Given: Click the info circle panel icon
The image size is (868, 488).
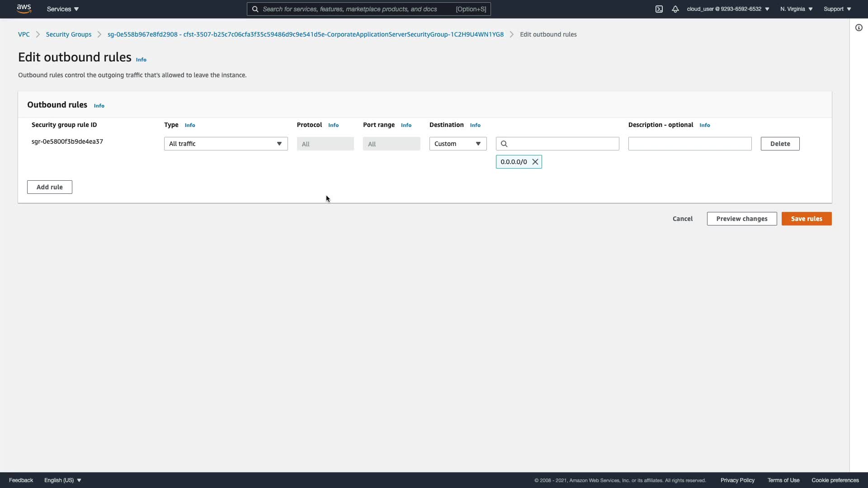Looking at the screenshot, I should click(859, 28).
